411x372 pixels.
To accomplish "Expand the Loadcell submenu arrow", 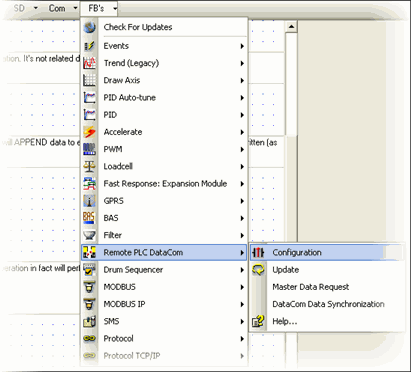I will coord(242,166).
